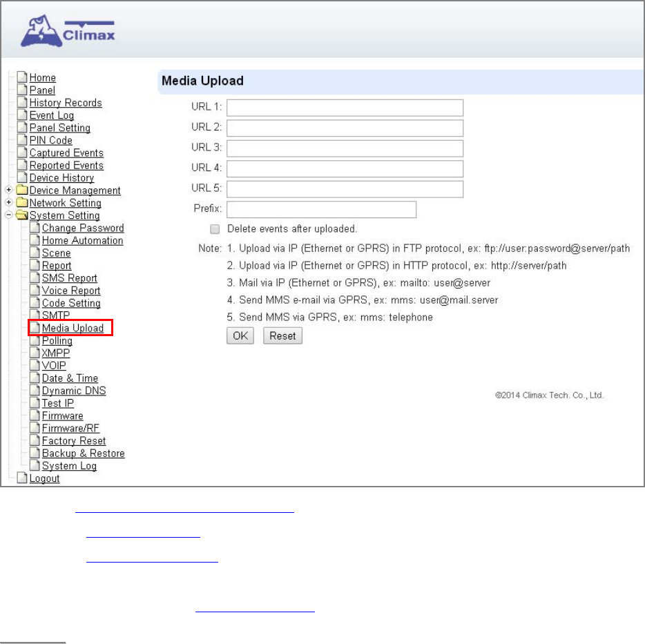Viewport: 645px width, 644px height.
Task: Click the page icon beside Change Password
Action: point(35,227)
